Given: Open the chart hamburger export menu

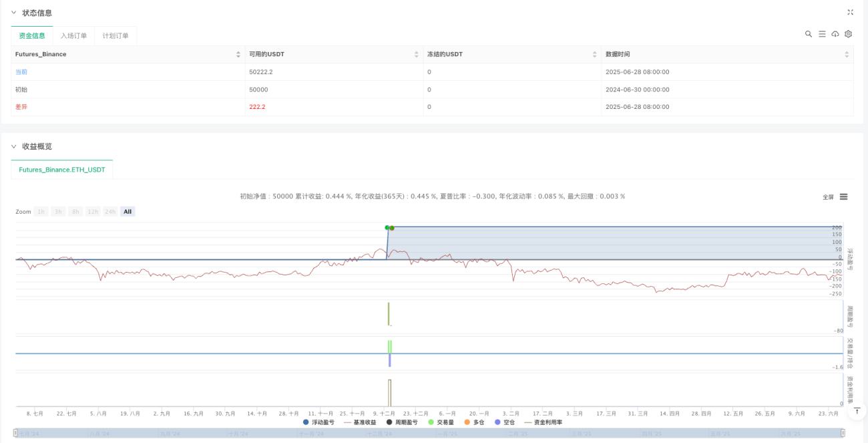Looking at the screenshot, I should tap(844, 197).
